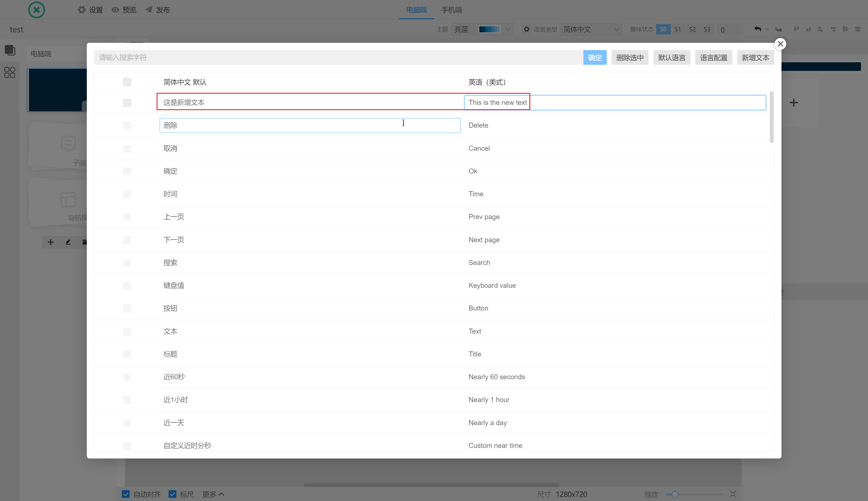Toggle the 自动对齐 checkbox
This screenshot has height=501, width=868.
coord(126,494)
